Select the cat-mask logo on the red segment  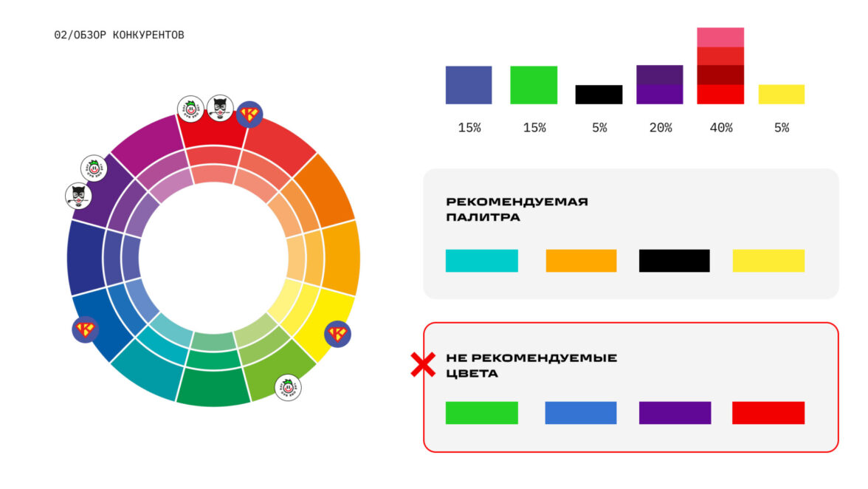(219, 109)
